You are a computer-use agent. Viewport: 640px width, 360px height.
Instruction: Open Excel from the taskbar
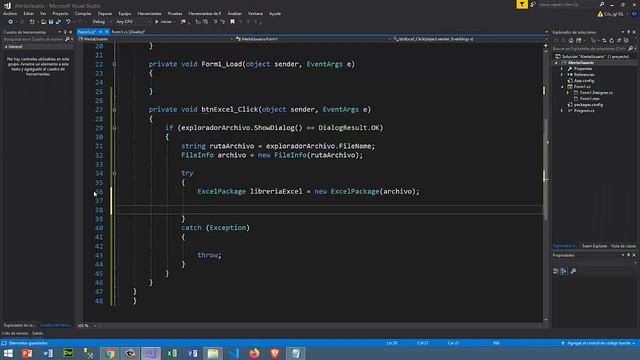(x=171, y=353)
